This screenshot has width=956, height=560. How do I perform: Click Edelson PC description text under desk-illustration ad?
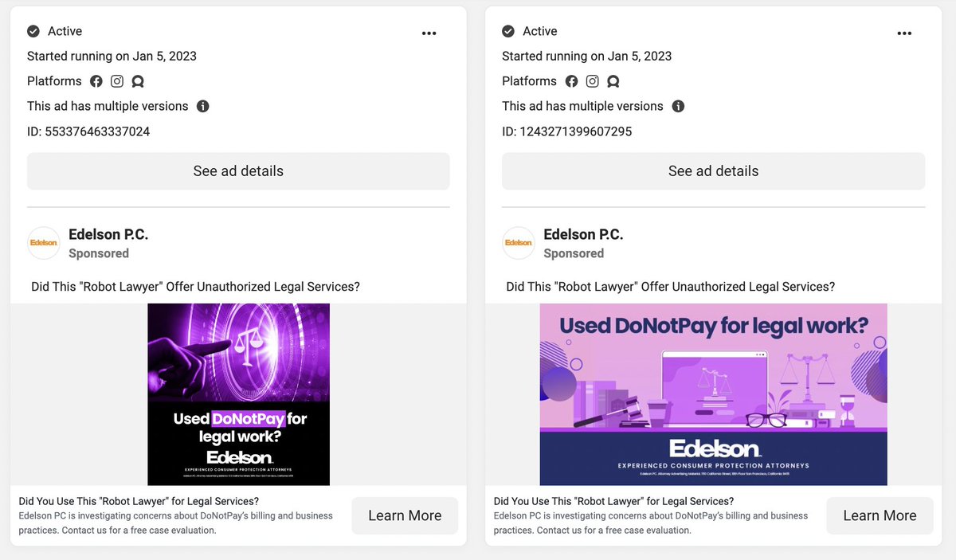coord(650,523)
